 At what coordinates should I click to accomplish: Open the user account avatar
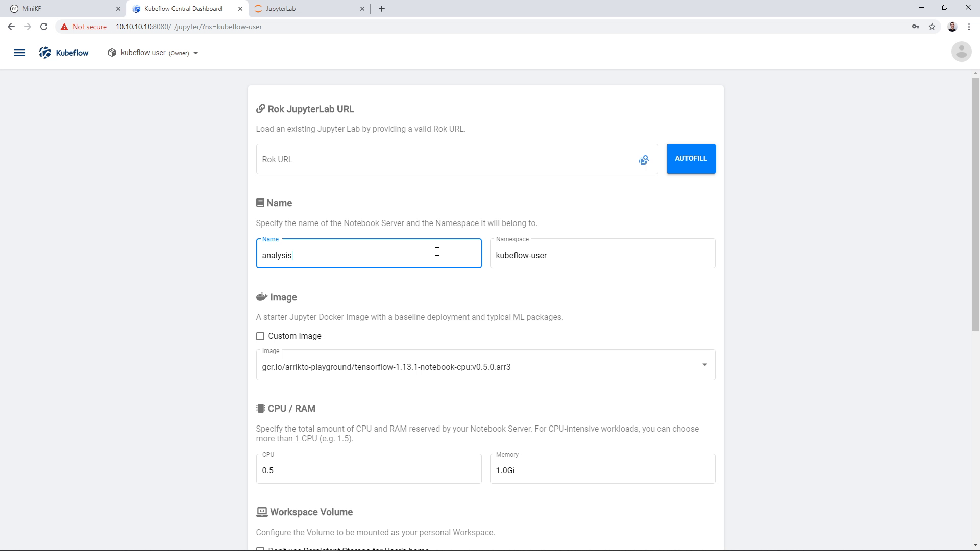[x=961, y=52]
